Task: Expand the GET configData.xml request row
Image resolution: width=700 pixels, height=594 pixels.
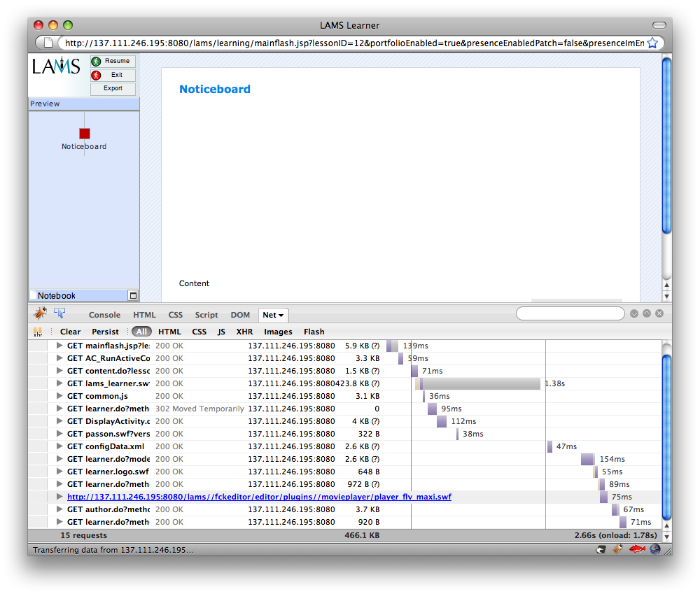Action: coord(59,446)
